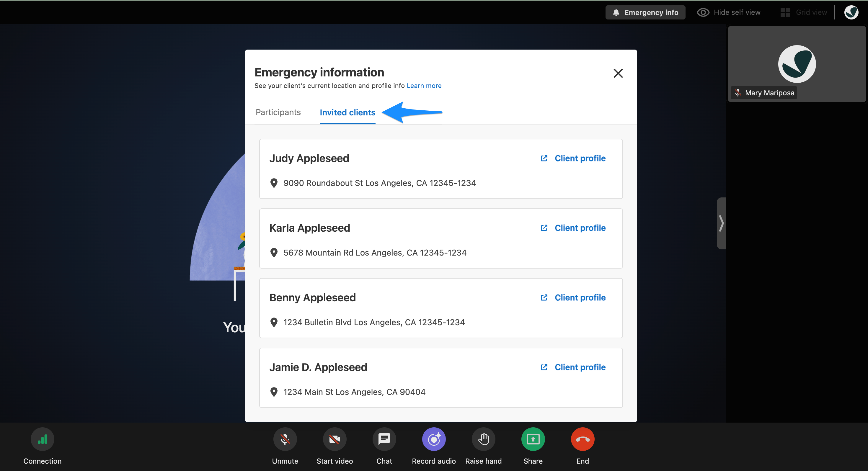Screen dimensions: 868x471
Task: Toggle Hide self view eye icon
Action: (x=703, y=12)
